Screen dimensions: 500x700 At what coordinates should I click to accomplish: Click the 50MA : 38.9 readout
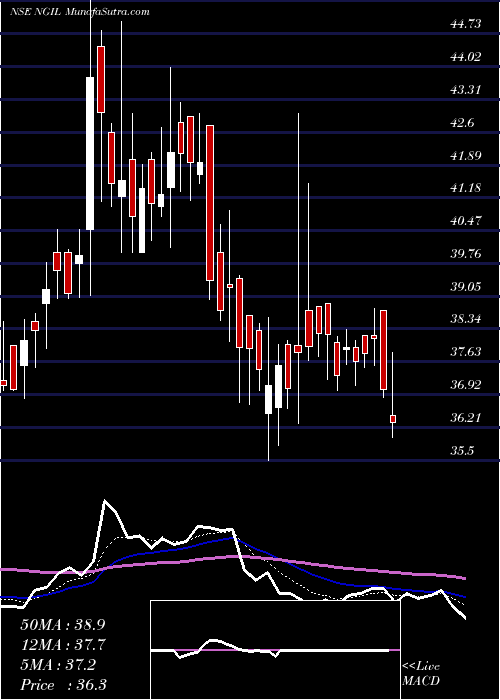pos(62,624)
